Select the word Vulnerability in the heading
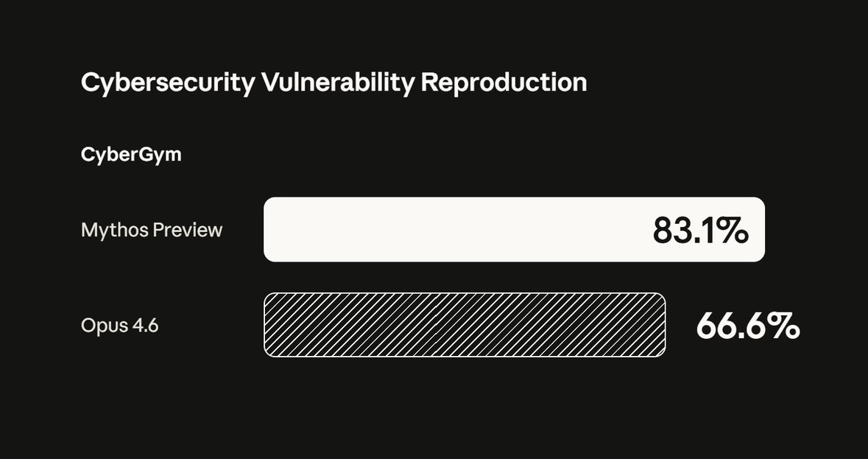 click(x=338, y=83)
